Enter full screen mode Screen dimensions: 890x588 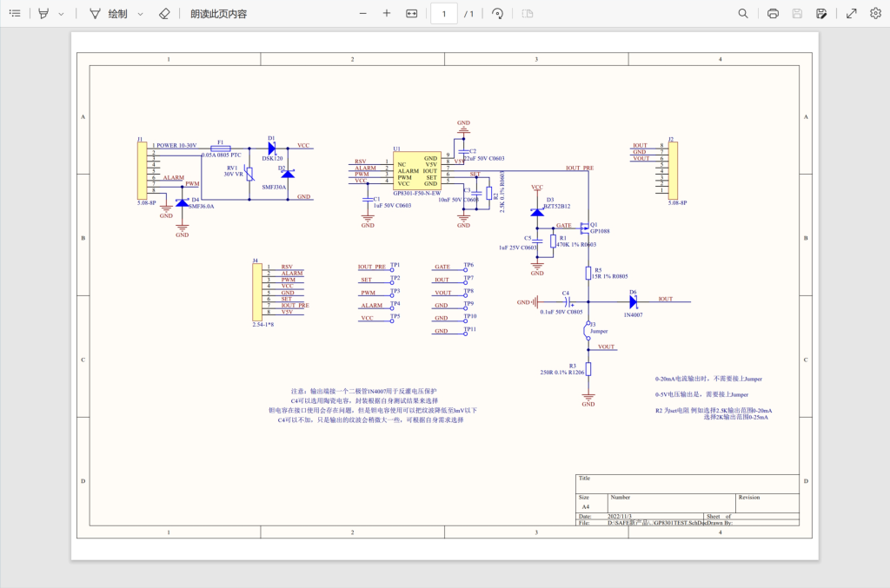(851, 14)
